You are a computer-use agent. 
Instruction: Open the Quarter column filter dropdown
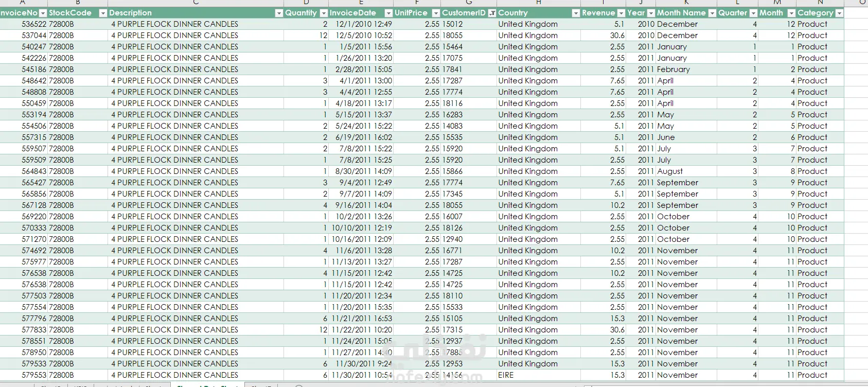click(x=753, y=13)
